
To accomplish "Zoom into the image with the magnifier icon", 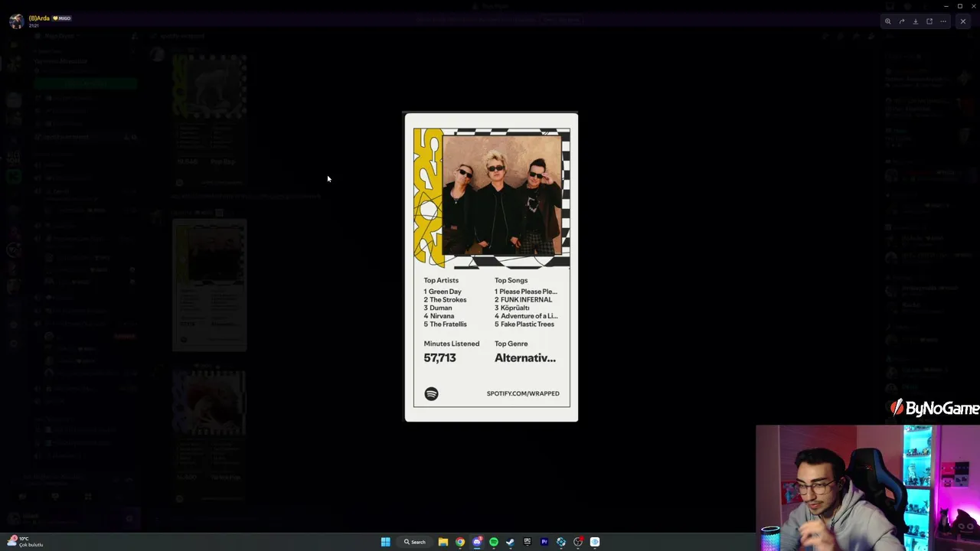I will click(x=888, y=21).
